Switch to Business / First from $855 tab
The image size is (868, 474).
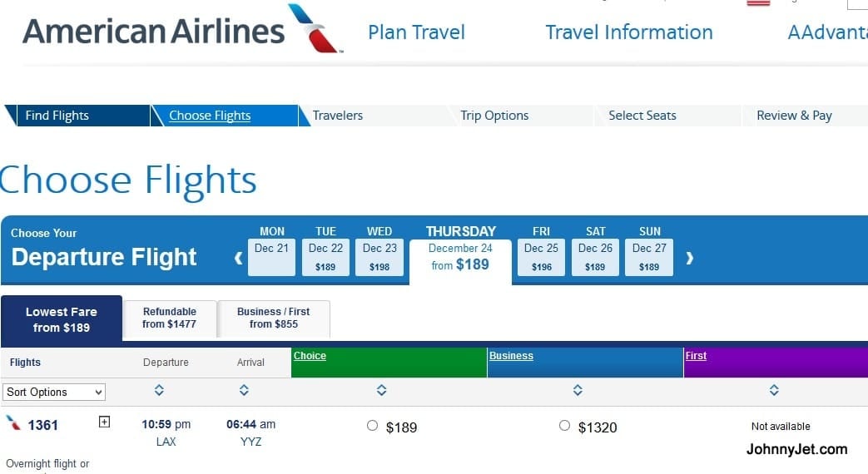(x=274, y=318)
